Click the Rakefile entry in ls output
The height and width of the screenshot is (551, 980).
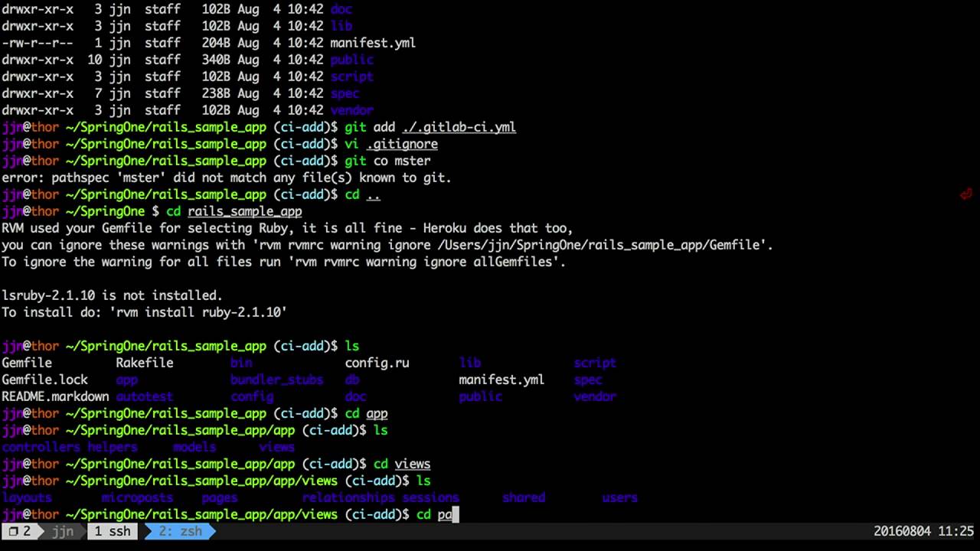(x=145, y=363)
